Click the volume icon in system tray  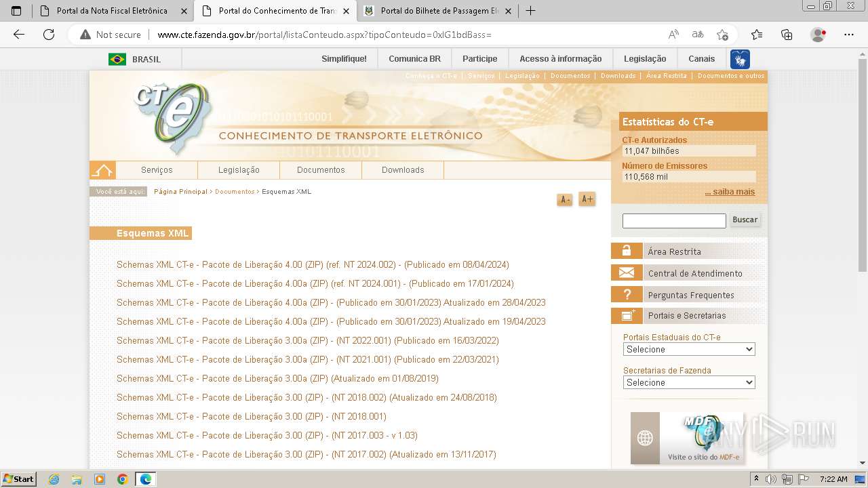pos(771,479)
